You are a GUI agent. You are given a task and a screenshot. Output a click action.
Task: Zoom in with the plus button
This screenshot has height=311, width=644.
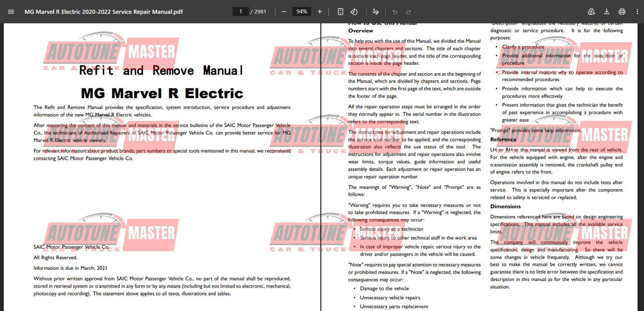click(x=320, y=12)
